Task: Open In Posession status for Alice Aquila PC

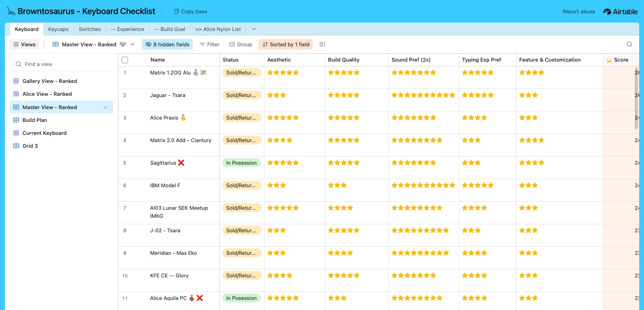Action: click(x=241, y=298)
